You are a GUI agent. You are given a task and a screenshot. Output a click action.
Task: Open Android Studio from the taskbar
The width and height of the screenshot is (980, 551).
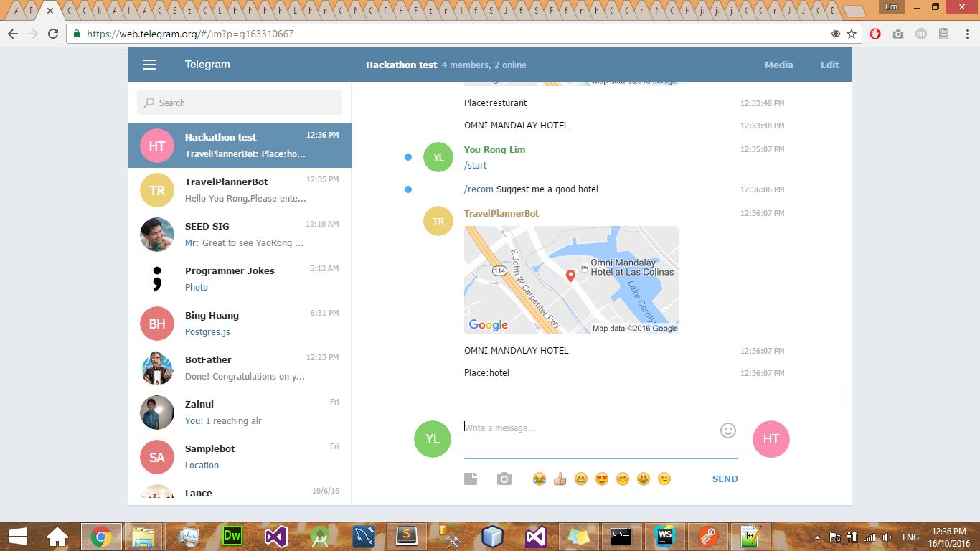[x=319, y=536]
